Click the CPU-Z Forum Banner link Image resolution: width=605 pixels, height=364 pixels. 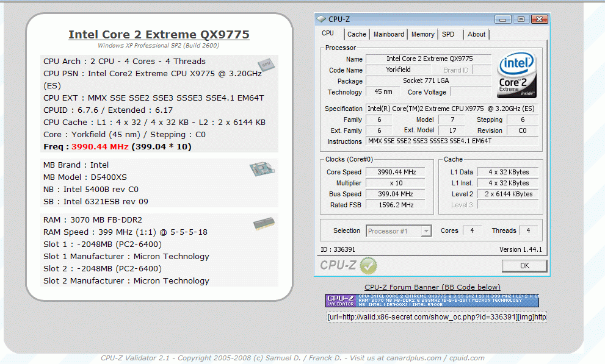tap(432, 287)
